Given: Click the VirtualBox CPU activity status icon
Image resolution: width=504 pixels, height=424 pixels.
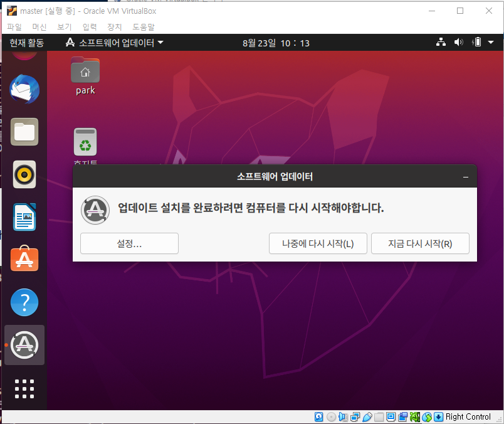Looking at the screenshot, I should [x=414, y=417].
